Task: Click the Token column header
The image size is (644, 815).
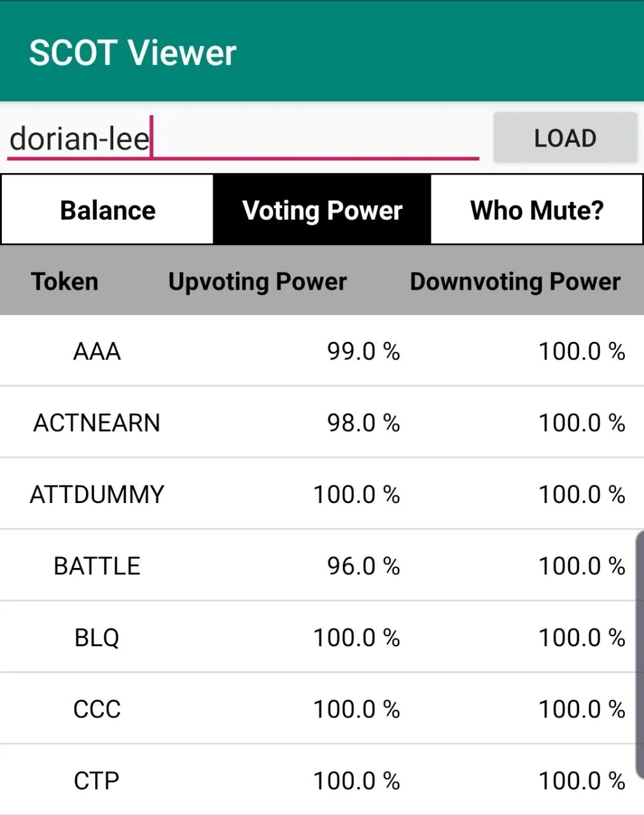Action: tap(65, 281)
